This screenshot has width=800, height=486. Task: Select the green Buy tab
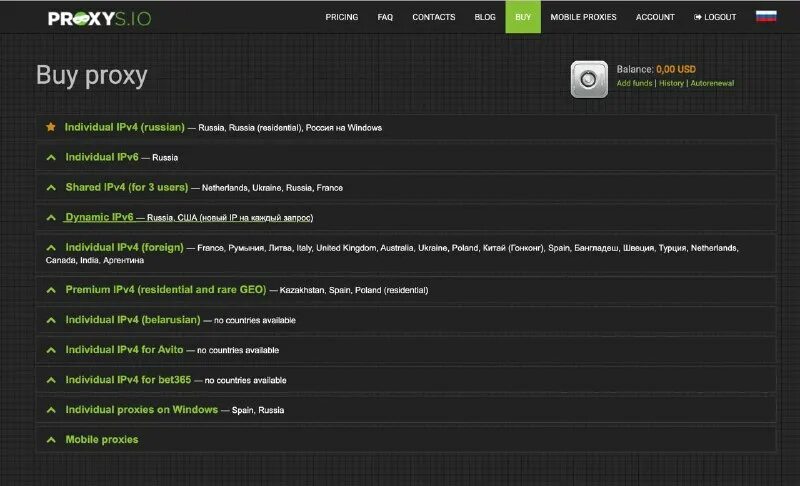[x=523, y=17]
